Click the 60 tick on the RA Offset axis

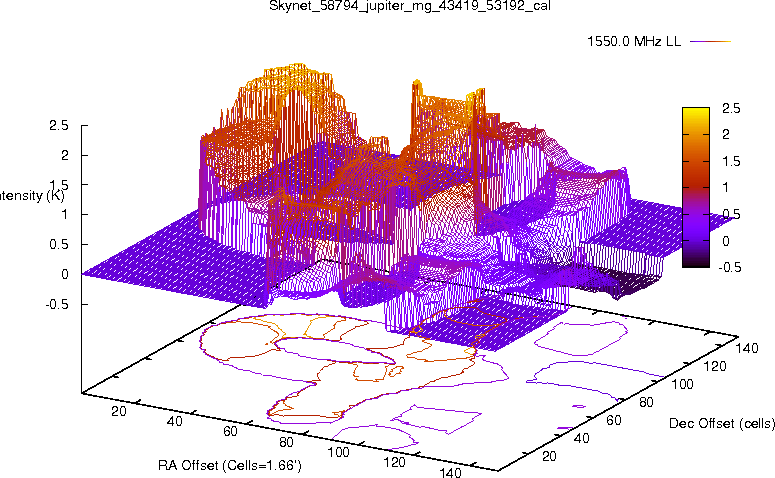point(230,431)
